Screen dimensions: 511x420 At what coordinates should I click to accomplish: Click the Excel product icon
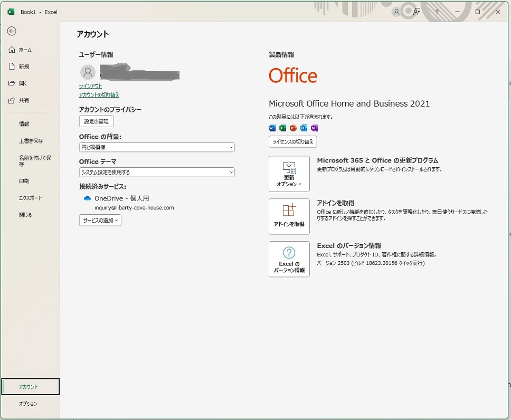[x=282, y=128]
